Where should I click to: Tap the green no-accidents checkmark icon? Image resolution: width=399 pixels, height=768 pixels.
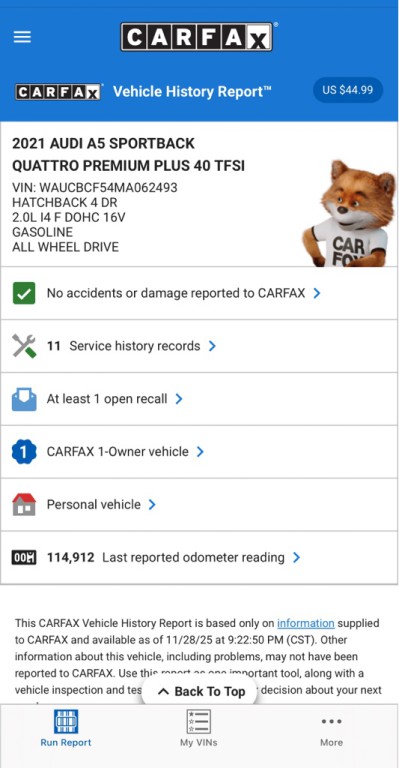point(23,293)
